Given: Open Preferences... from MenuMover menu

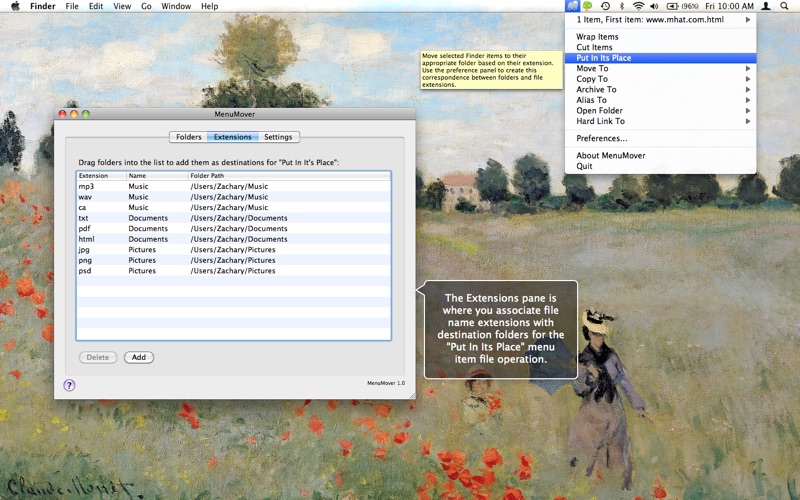Looking at the screenshot, I should coord(660,138).
